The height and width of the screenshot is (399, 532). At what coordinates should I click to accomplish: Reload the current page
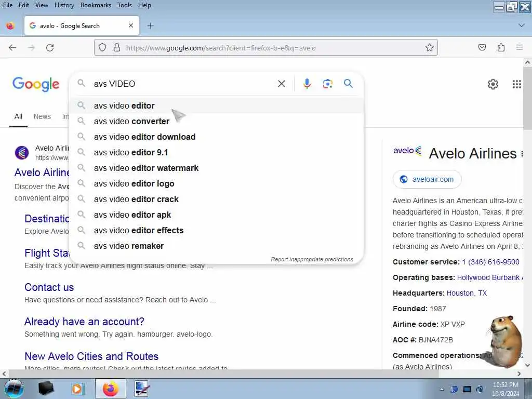coord(50,47)
